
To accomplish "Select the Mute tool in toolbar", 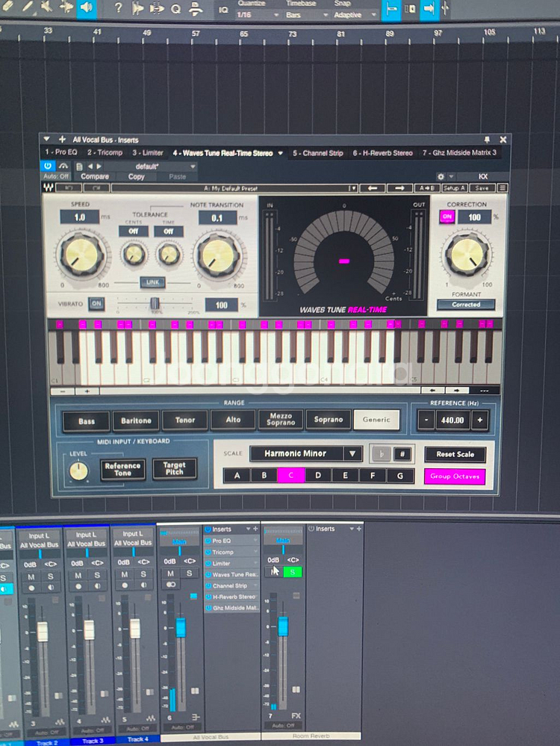I will click(47, 7).
